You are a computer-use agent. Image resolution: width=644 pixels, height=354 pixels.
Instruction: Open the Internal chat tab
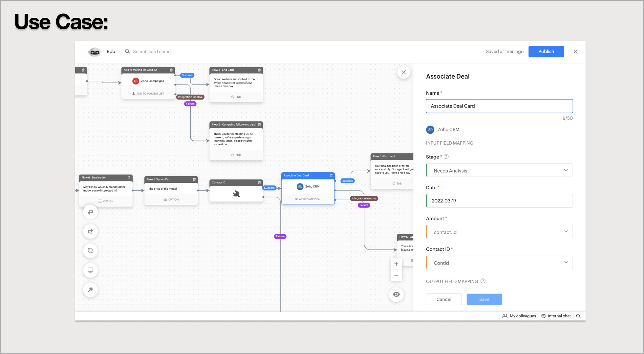(x=556, y=316)
